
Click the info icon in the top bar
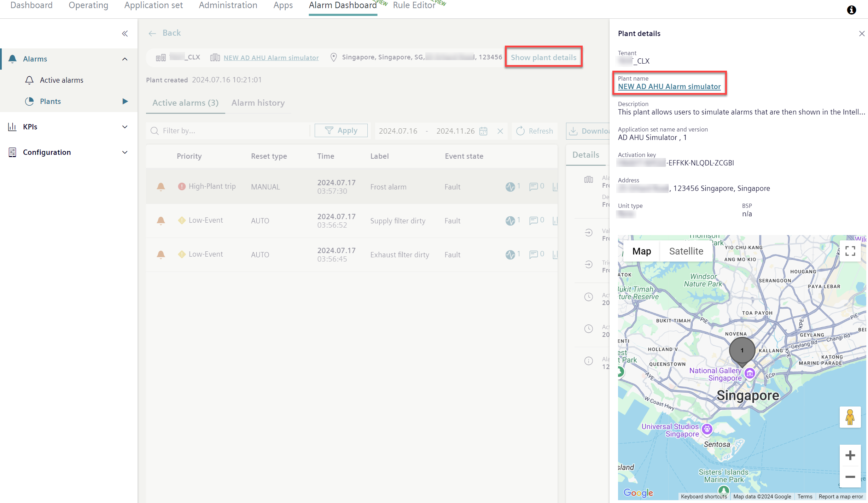(x=851, y=10)
